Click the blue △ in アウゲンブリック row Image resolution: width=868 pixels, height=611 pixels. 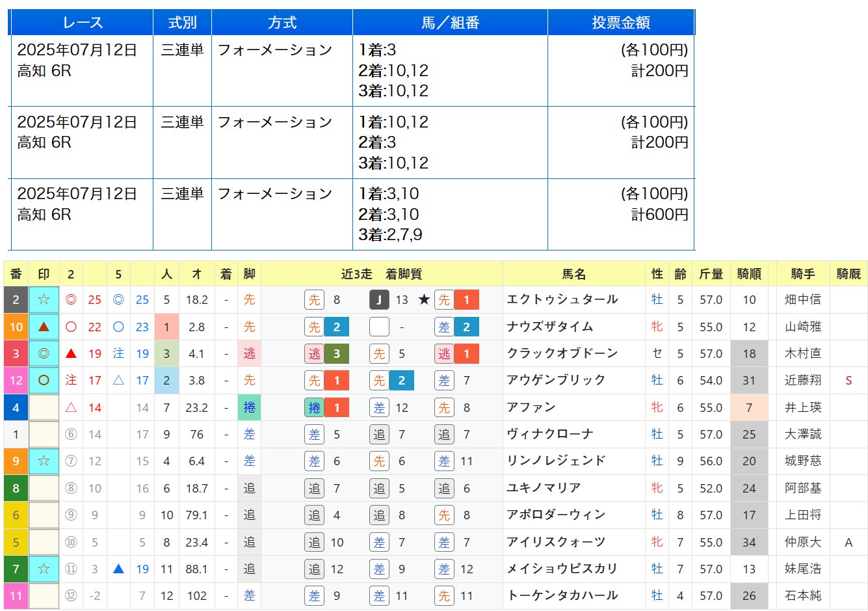tap(118, 380)
